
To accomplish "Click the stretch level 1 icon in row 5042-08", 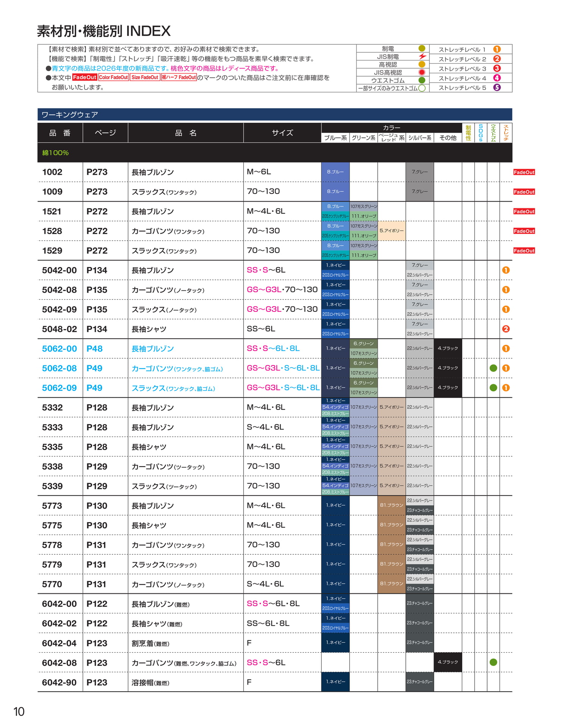I will pyautogui.click(x=506, y=290).
